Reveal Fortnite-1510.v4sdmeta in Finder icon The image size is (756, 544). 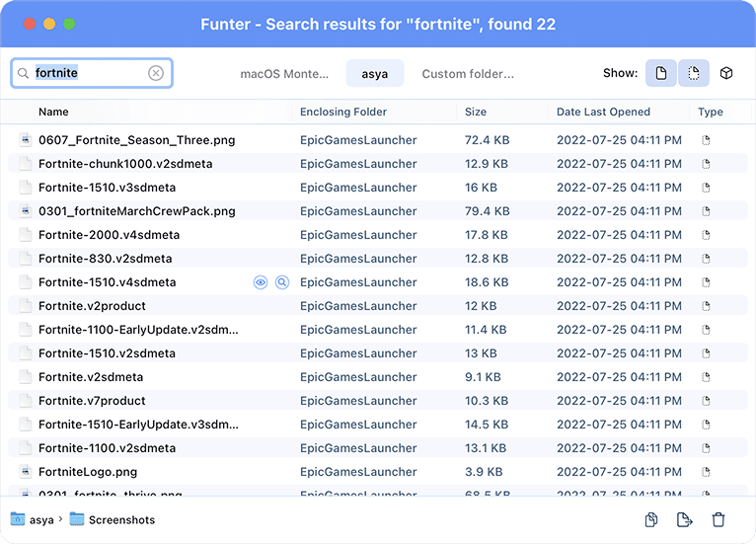tap(282, 282)
